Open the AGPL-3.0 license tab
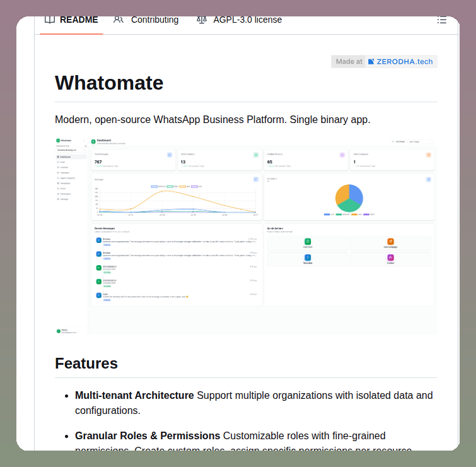The width and height of the screenshot is (476, 467). 239,20
